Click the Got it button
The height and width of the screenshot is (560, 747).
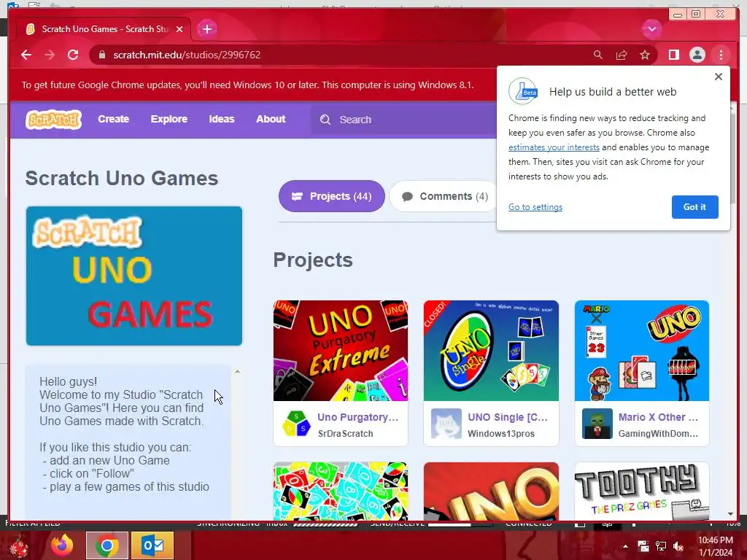[694, 207]
